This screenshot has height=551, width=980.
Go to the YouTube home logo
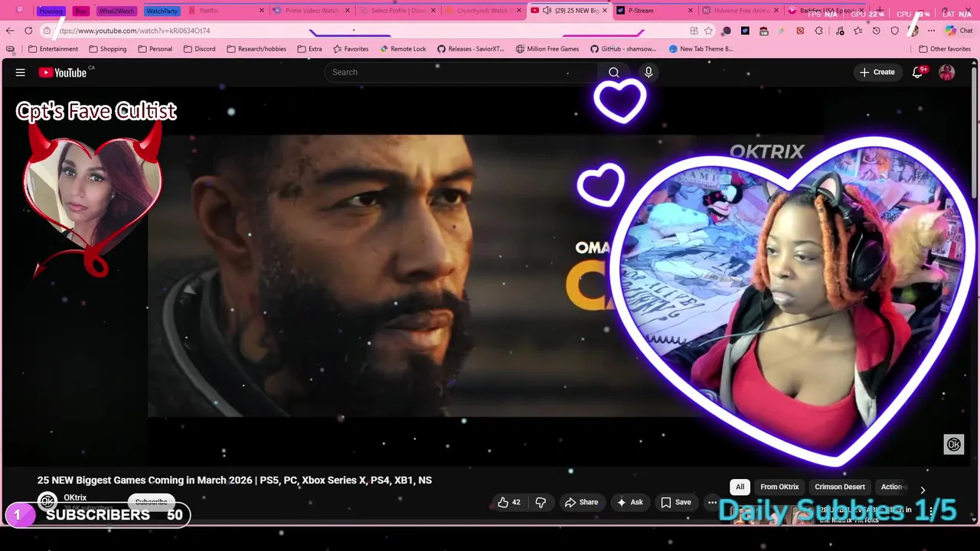pos(63,73)
